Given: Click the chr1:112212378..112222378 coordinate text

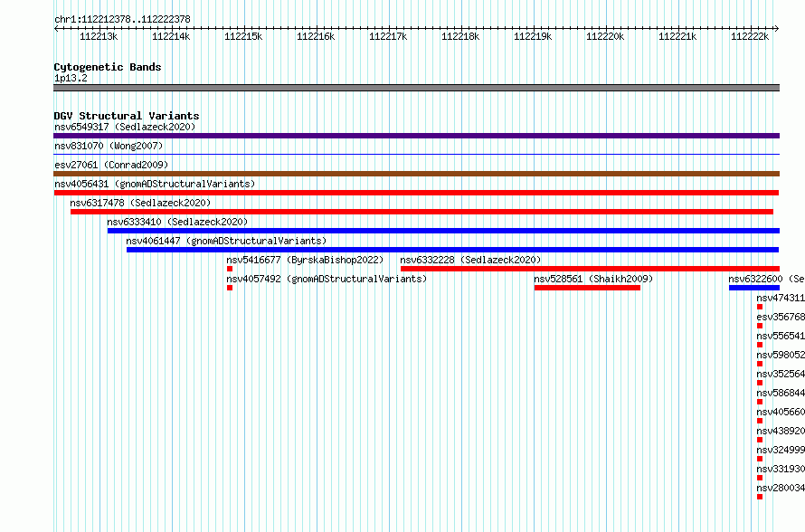Looking at the screenshot, I should 122,19.
